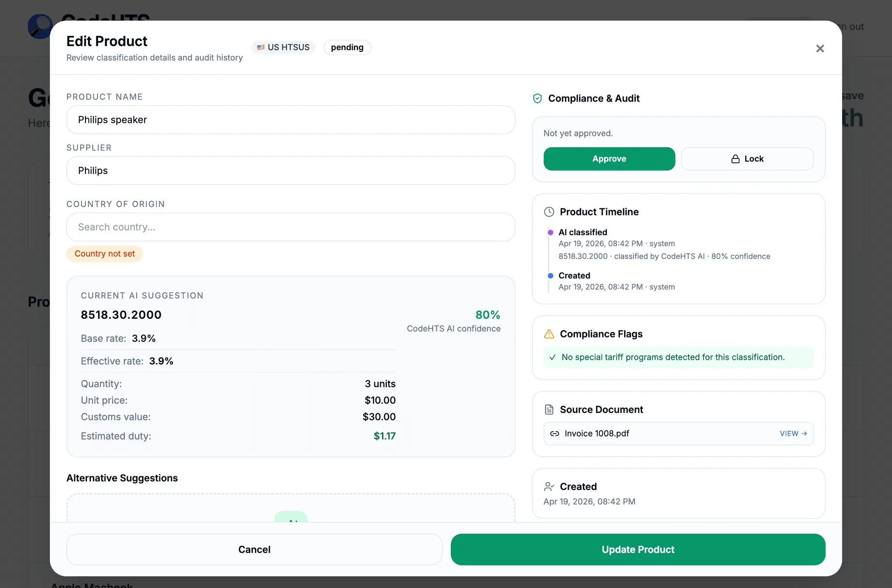Click the Not yet approved text
Viewport: 892px width, 588px height.
click(x=578, y=134)
